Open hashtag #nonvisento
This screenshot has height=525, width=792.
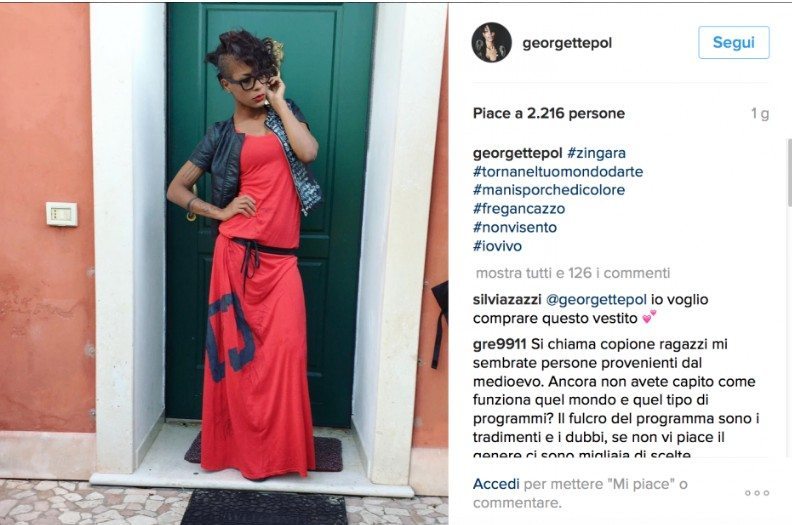point(515,227)
